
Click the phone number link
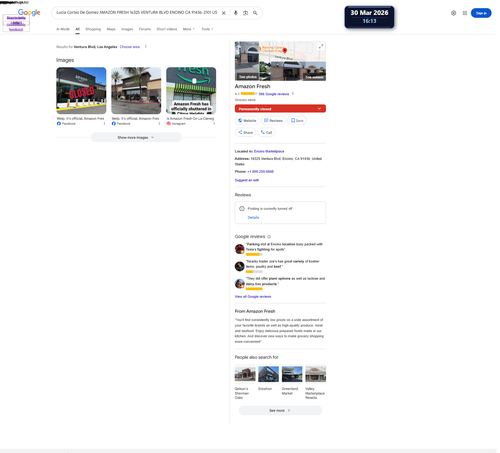click(x=260, y=172)
